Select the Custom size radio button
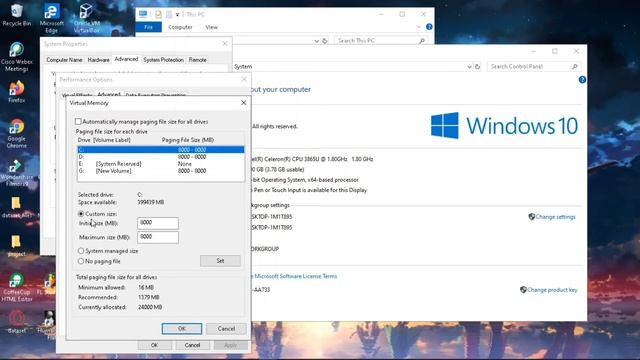This screenshot has width=640, height=360. pos(81,214)
